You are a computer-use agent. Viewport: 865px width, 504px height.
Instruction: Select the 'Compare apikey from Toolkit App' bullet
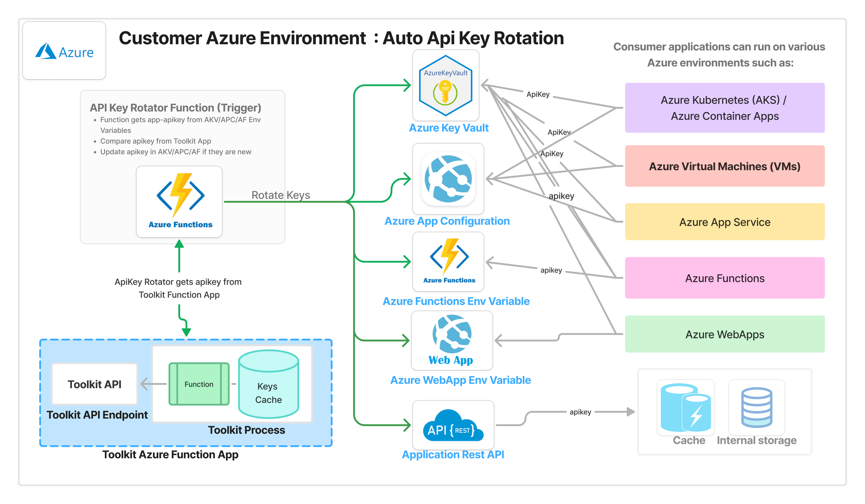pos(155,141)
